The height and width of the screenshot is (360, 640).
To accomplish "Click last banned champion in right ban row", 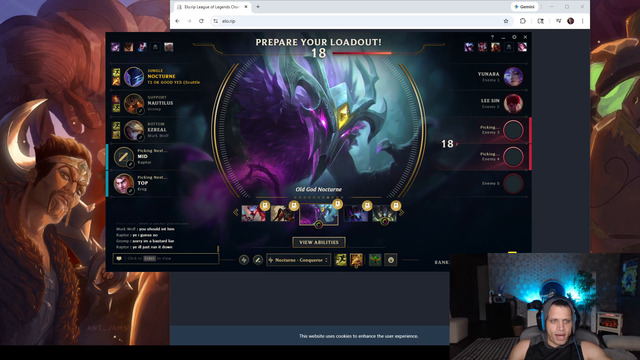I will [522, 47].
